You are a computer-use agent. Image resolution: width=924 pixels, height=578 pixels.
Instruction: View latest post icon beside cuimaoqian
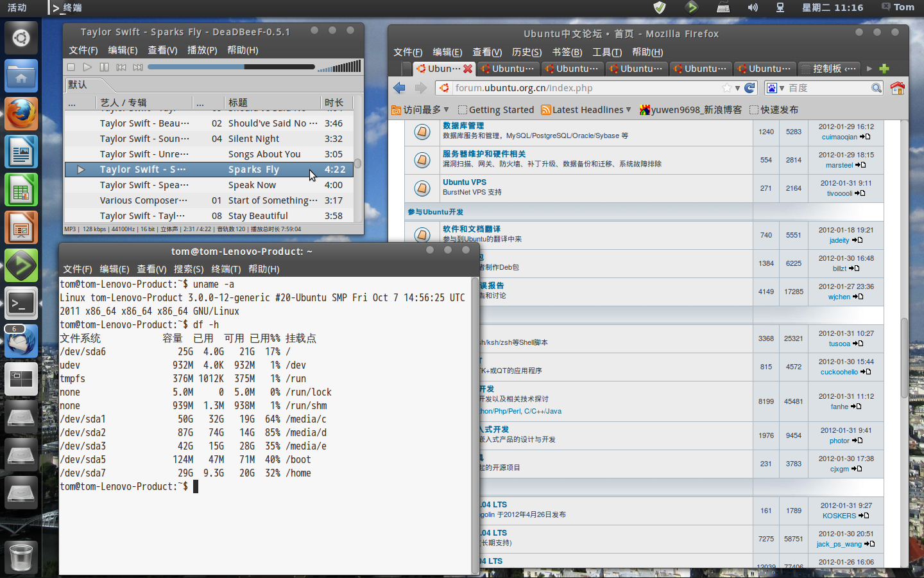point(865,137)
